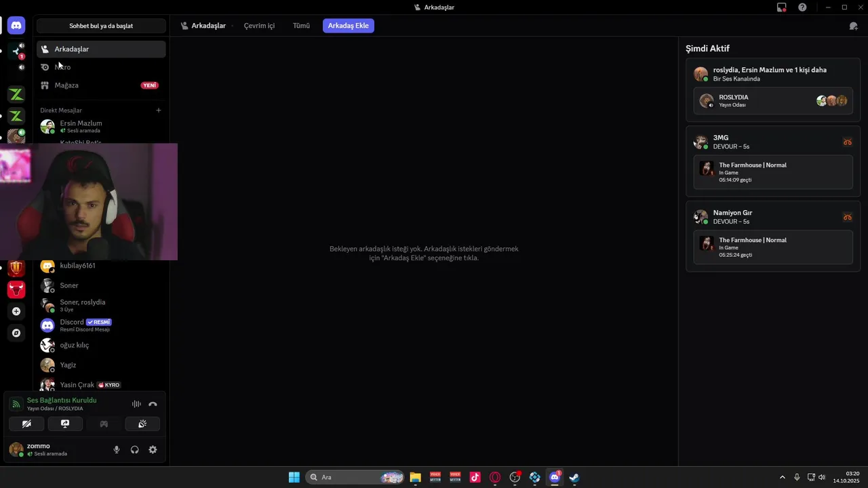Open the Discord taskbar icon

[x=555, y=477]
